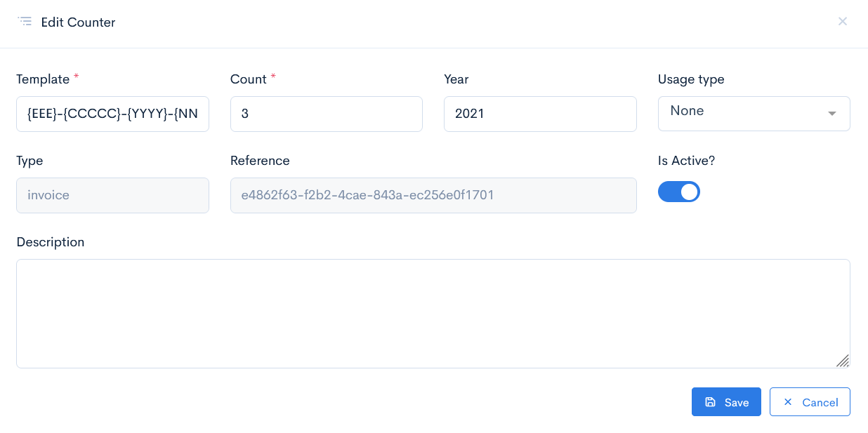Click the Edit Counter dialog title
Image resolution: width=868 pixels, height=433 pixels.
[78, 22]
